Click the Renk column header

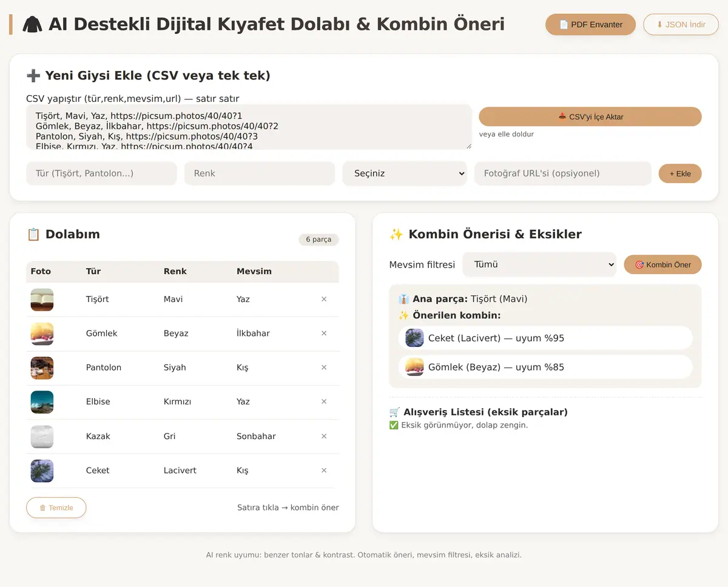[175, 271]
